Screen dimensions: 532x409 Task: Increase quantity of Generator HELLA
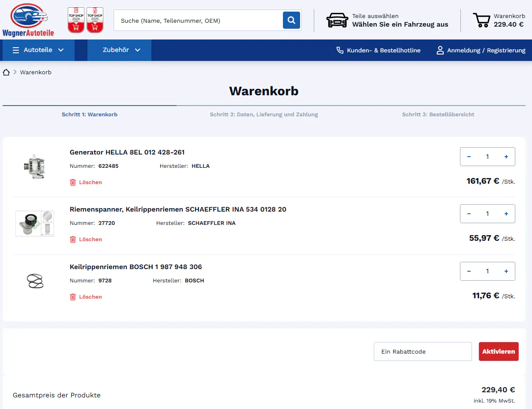(x=506, y=157)
